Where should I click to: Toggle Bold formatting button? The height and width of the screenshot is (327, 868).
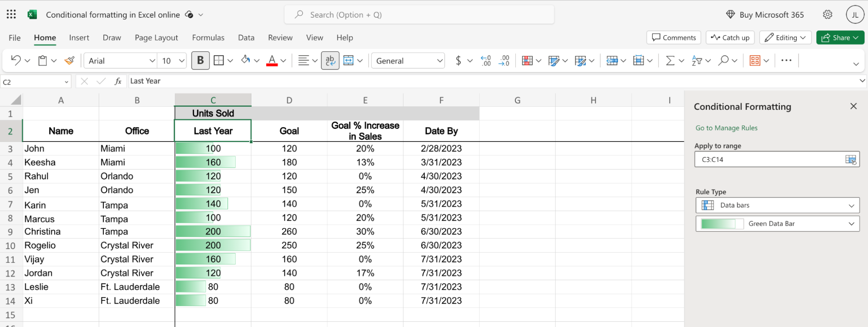click(200, 60)
